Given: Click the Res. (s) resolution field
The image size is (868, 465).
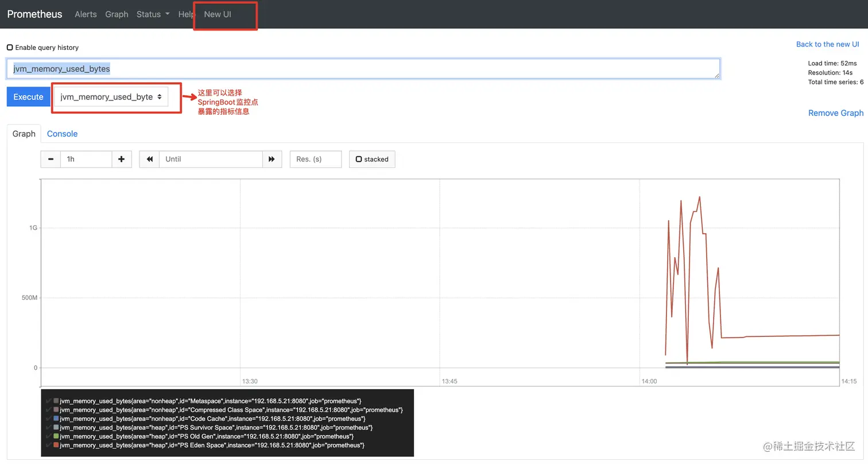Looking at the screenshot, I should 316,159.
